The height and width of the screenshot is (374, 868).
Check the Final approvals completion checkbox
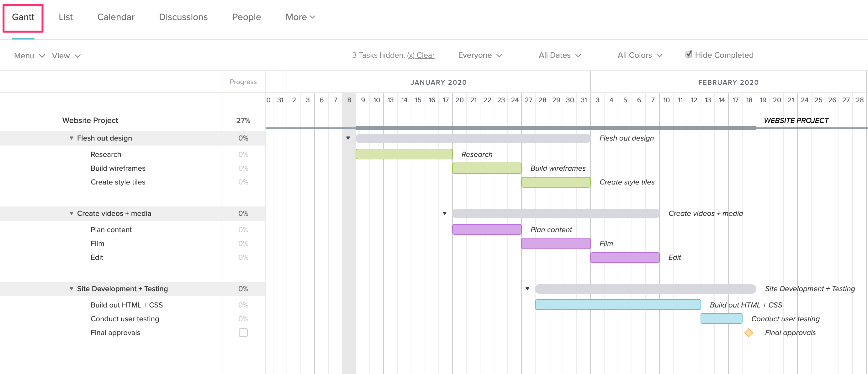[243, 333]
